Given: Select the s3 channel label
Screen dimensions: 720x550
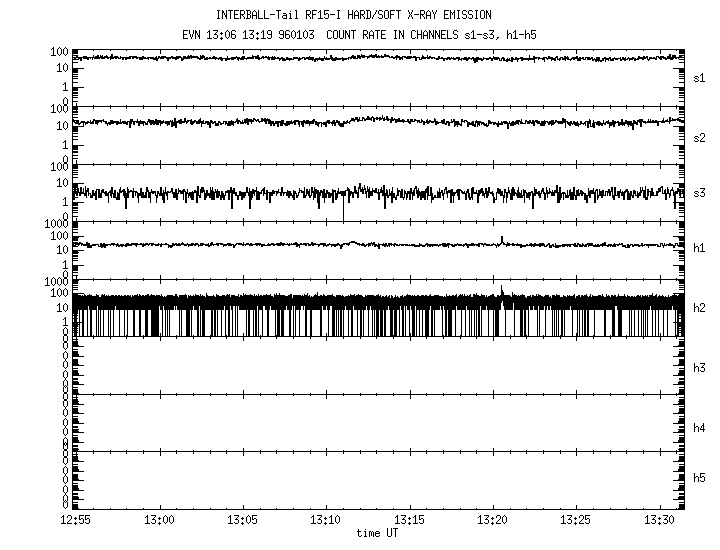Looking at the screenshot, I should tap(700, 193).
